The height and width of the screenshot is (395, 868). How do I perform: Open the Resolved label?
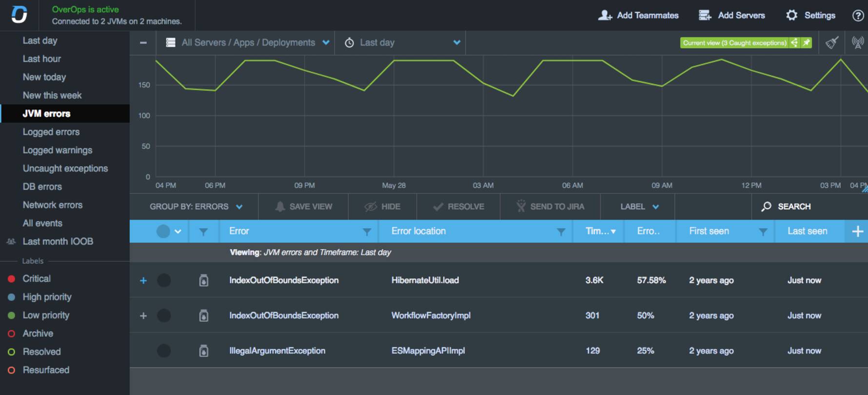tap(41, 352)
